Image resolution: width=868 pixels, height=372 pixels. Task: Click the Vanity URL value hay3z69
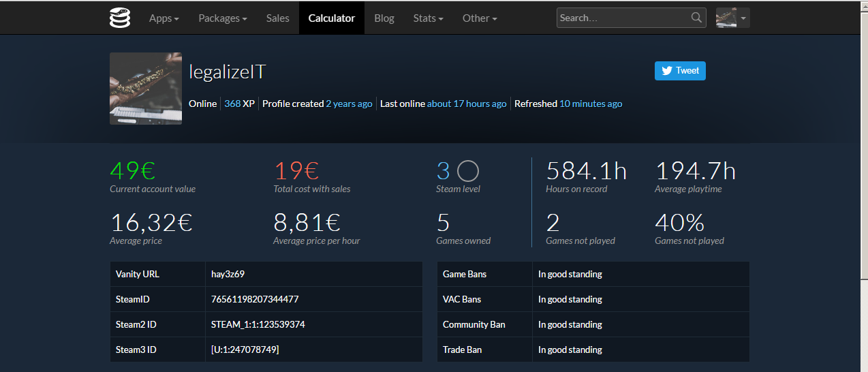point(228,274)
